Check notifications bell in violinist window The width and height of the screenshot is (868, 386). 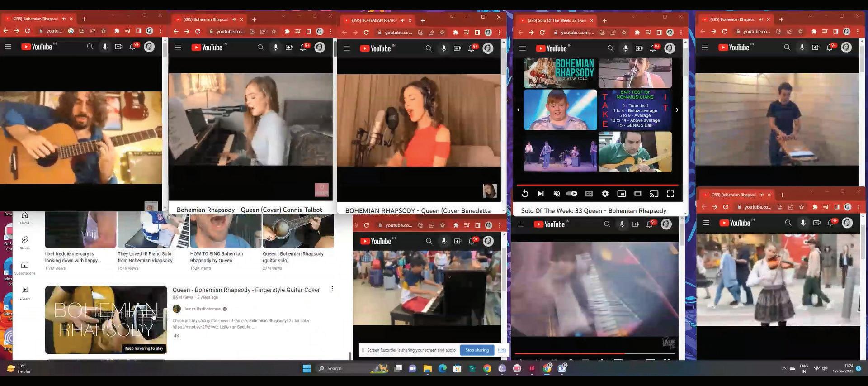click(831, 223)
